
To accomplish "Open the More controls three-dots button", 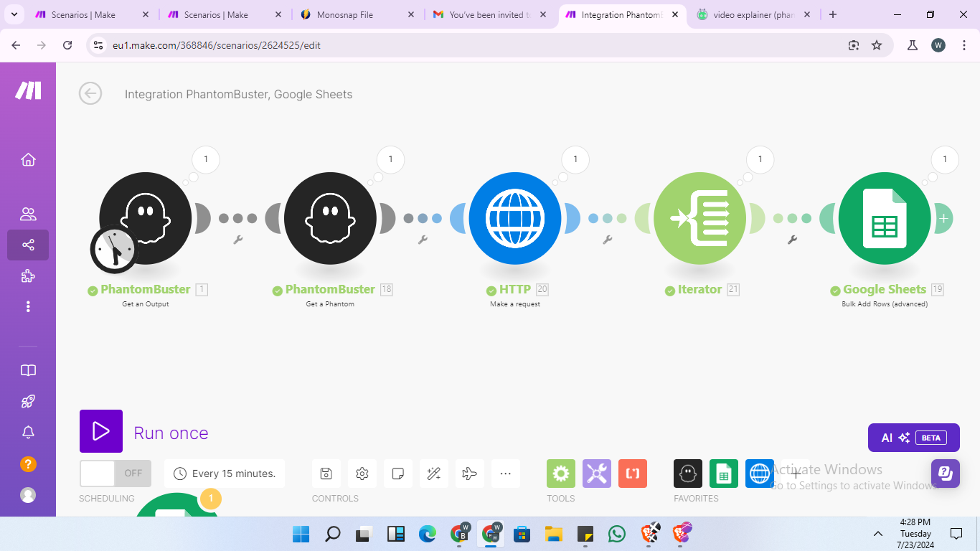I will 505,474.
